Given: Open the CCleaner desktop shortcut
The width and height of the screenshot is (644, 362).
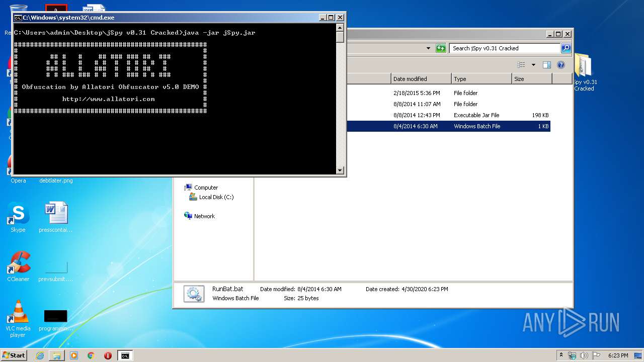Looking at the screenshot, I should (18, 266).
